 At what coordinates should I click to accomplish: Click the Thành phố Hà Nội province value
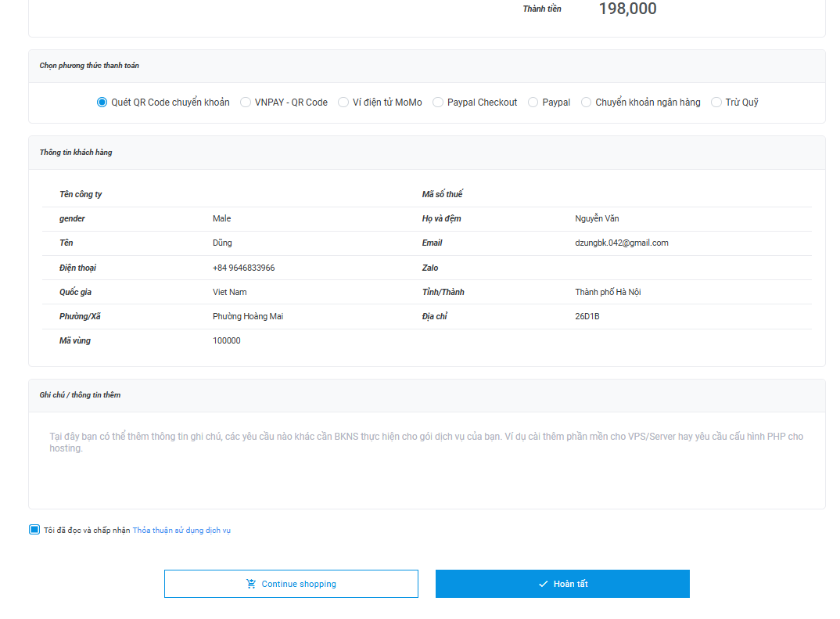(x=608, y=292)
